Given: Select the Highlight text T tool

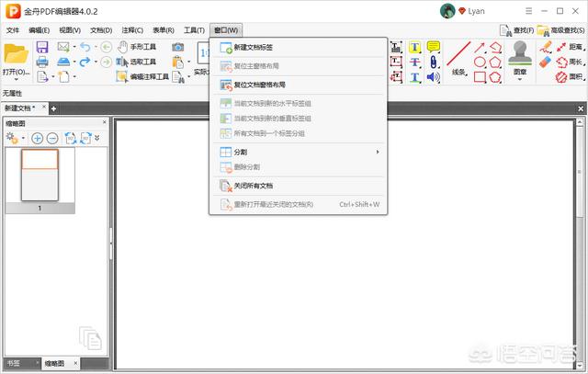Looking at the screenshot, I should [x=414, y=47].
